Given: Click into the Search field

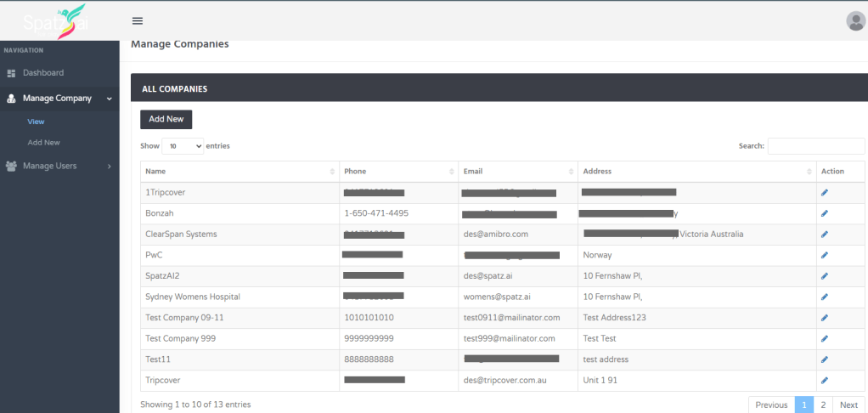Looking at the screenshot, I should click(x=815, y=146).
